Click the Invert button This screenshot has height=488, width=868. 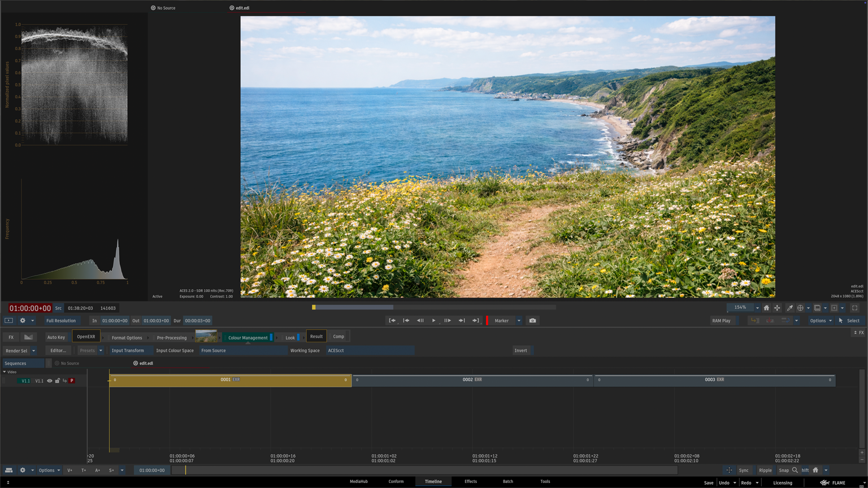(x=520, y=350)
